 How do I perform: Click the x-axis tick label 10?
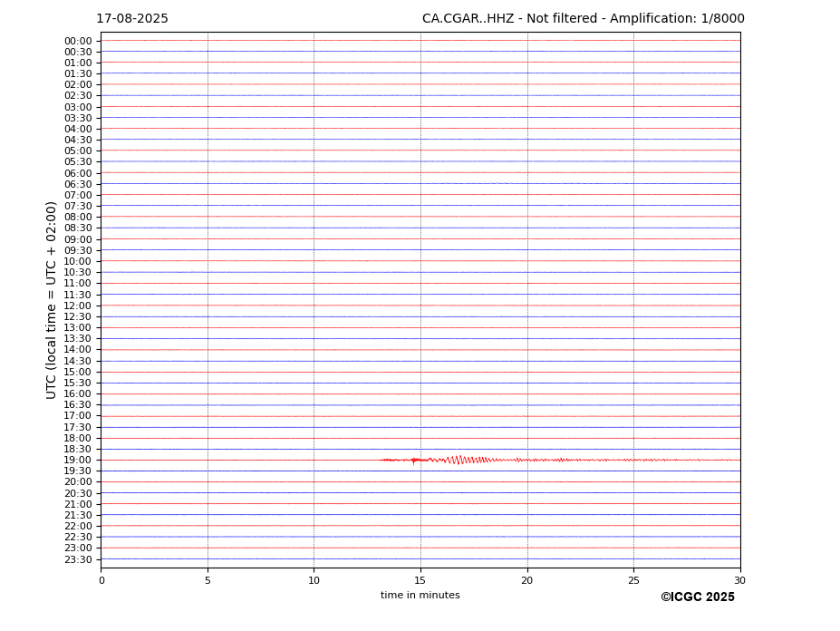(314, 580)
